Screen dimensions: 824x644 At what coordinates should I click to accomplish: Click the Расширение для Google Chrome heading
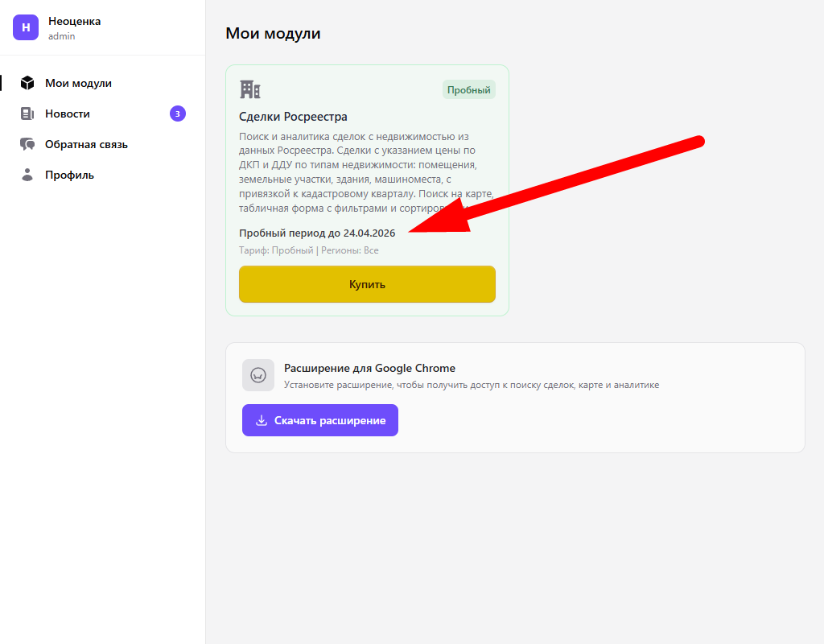369,368
